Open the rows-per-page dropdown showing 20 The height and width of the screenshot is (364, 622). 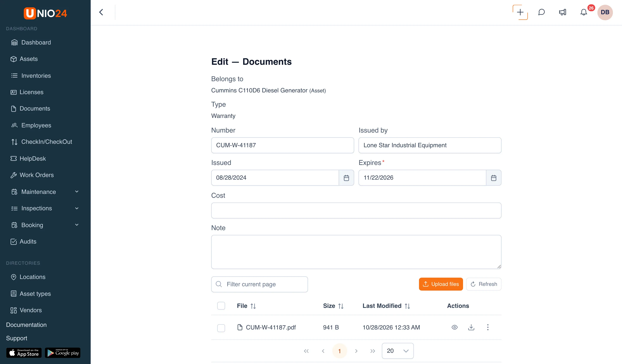[x=398, y=351]
